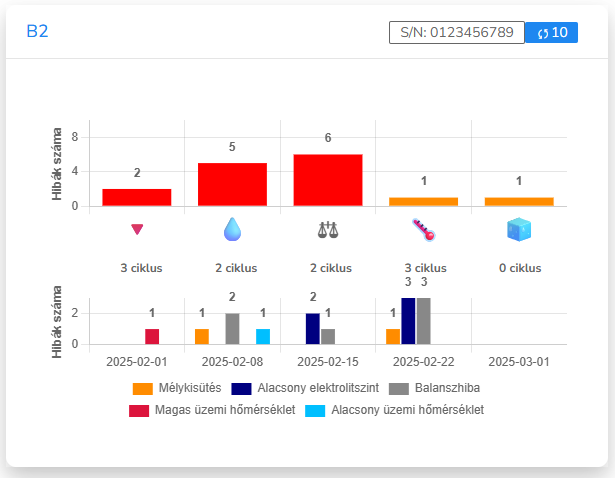Click the light blue bar in 2025-02-08 group
Image resolution: width=615 pixels, height=478 pixels.
pyautogui.click(x=263, y=337)
